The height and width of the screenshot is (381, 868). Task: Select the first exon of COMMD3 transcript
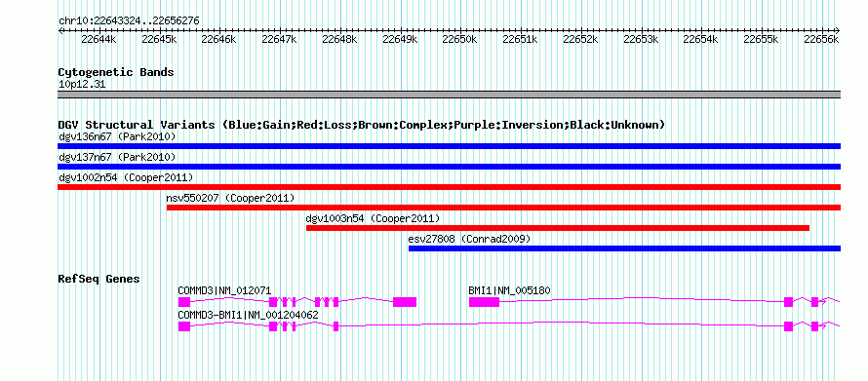pyautogui.click(x=183, y=302)
